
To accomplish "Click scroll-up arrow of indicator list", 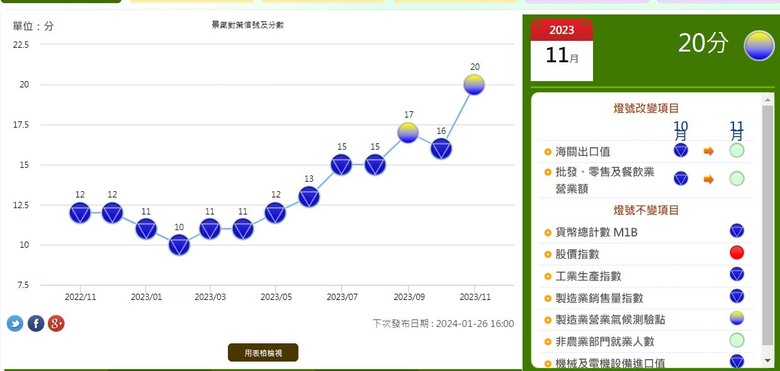I will pyautogui.click(x=768, y=99).
